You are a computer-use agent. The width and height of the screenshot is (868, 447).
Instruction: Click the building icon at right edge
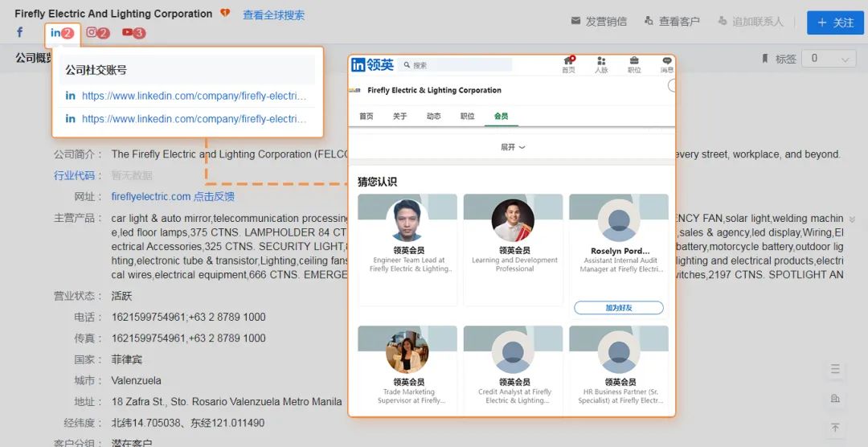click(835, 398)
